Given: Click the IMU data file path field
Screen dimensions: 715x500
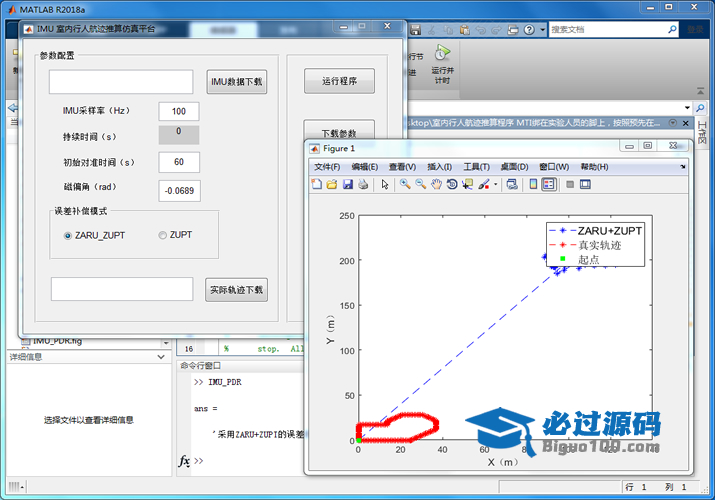Looking at the screenshot, I should 121,82.
